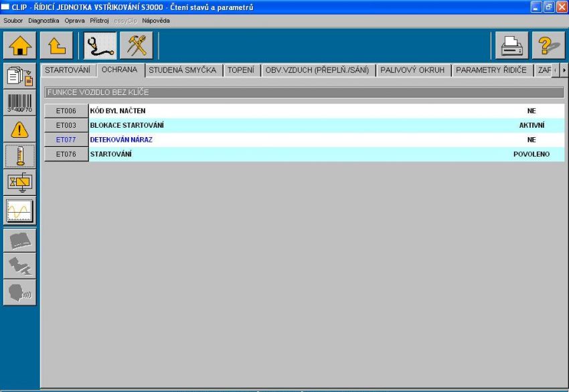Image resolution: width=569 pixels, height=392 pixels.
Task: Select the stethoscope diagnostics icon
Action: coord(100,45)
